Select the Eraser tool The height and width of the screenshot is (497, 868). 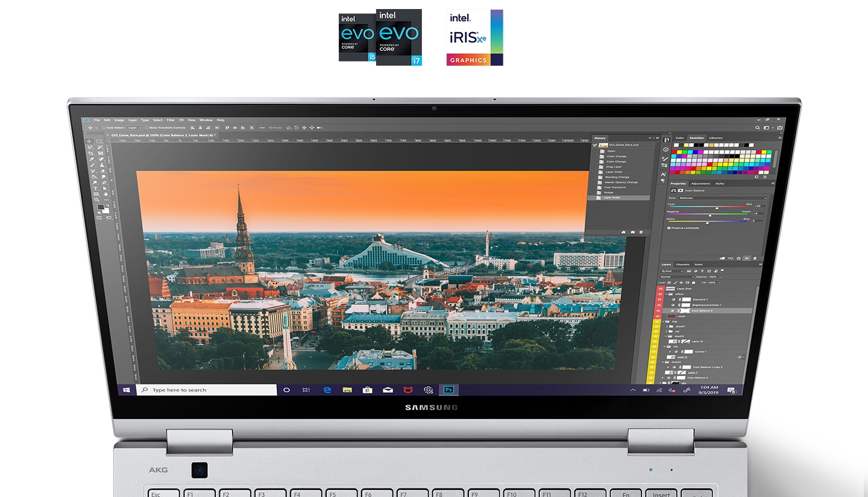tap(102, 171)
